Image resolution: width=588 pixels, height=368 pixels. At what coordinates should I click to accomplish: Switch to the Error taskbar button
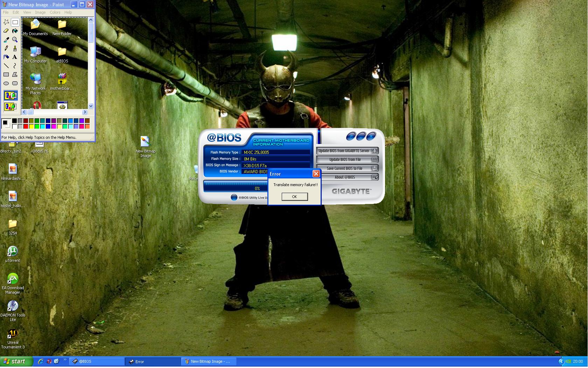coord(154,361)
